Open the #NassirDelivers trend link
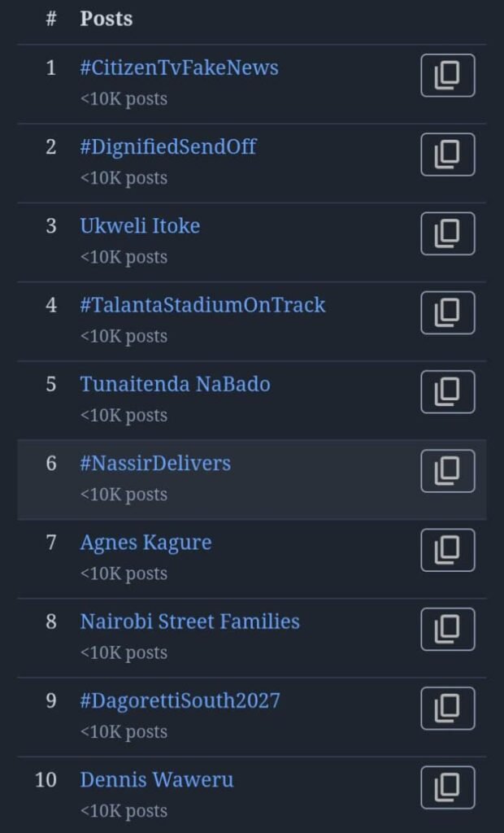Viewport: 504px width, 833px height. click(x=155, y=464)
